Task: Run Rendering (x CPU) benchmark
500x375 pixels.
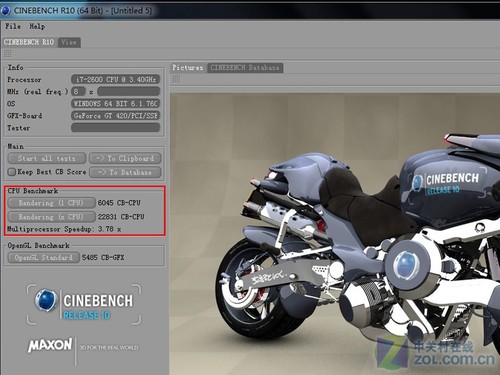Action: pyautogui.click(x=51, y=217)
